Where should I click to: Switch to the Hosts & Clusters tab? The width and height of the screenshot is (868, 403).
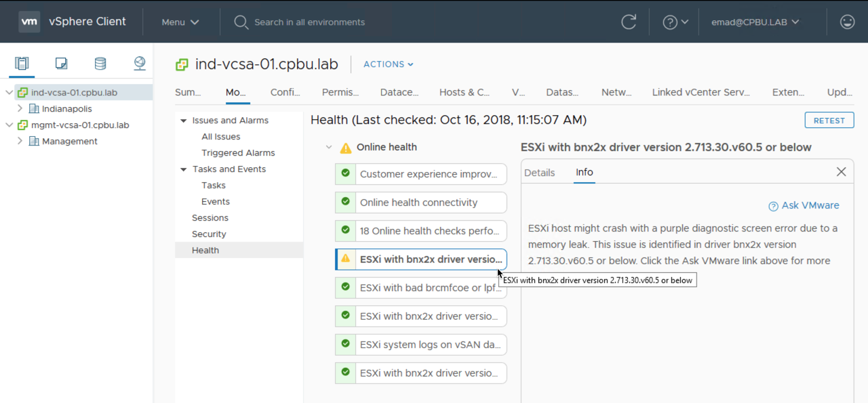coord(465,92)
